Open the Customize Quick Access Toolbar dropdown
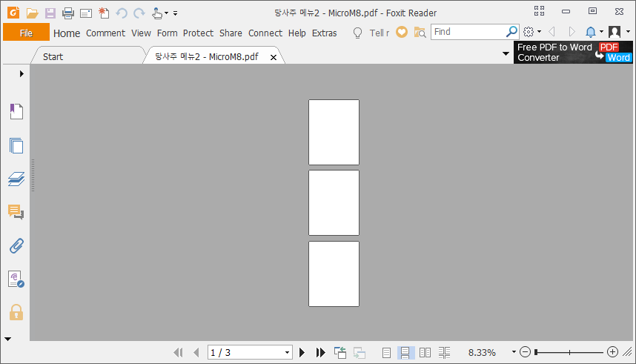Screen dimensions: 636x364 click(x=175, y=13)
